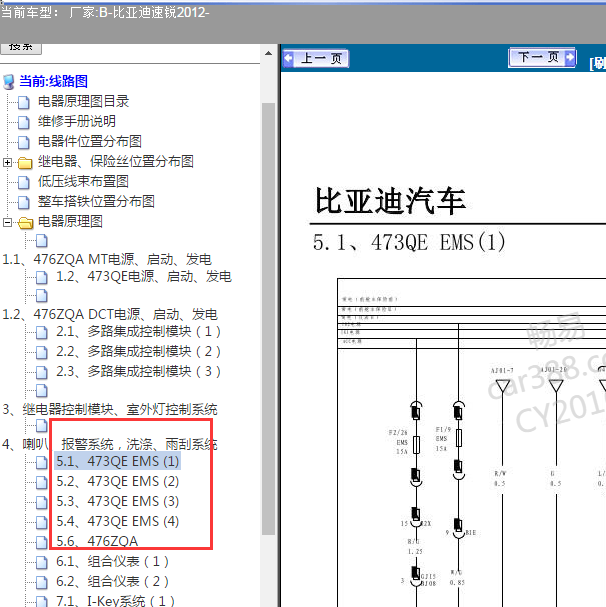Open 电器原理图目录 document
606x607 pixels.
(x=83, y=101)
